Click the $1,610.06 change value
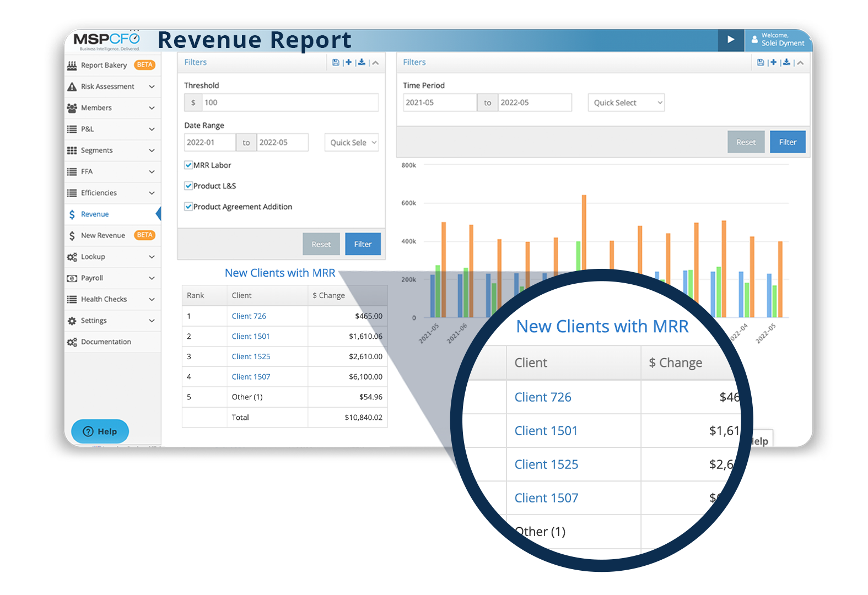Screen dimensions: 868x595 (x=365, y=337)
